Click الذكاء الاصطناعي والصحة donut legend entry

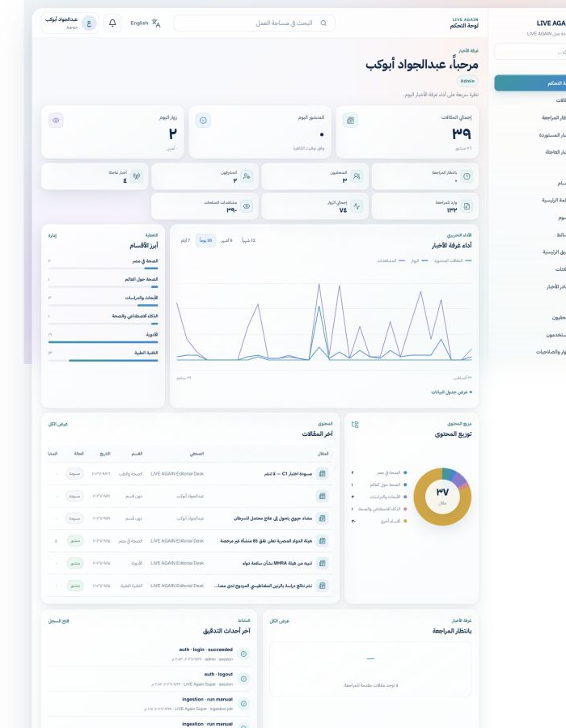[x=379, y=510]
